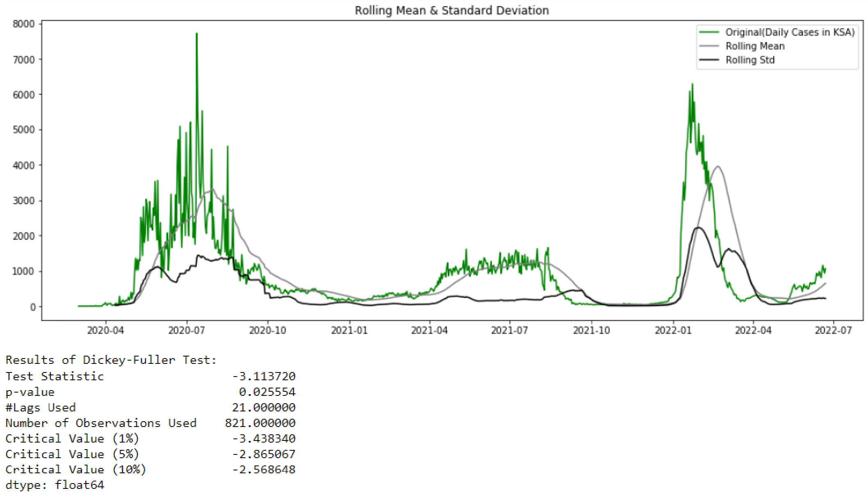Click the Rolling Std legend label
The width and height of the screenshot is (868, 495).
750,60
